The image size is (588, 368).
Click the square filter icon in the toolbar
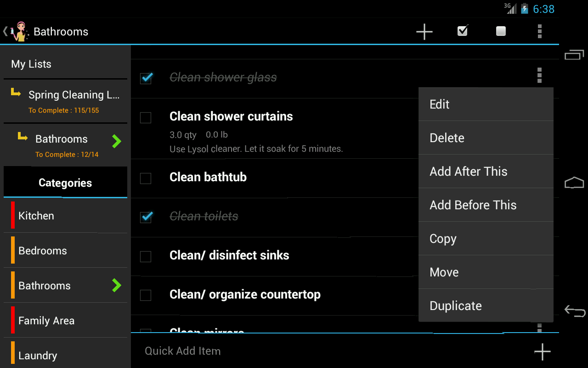pos(500,31)
